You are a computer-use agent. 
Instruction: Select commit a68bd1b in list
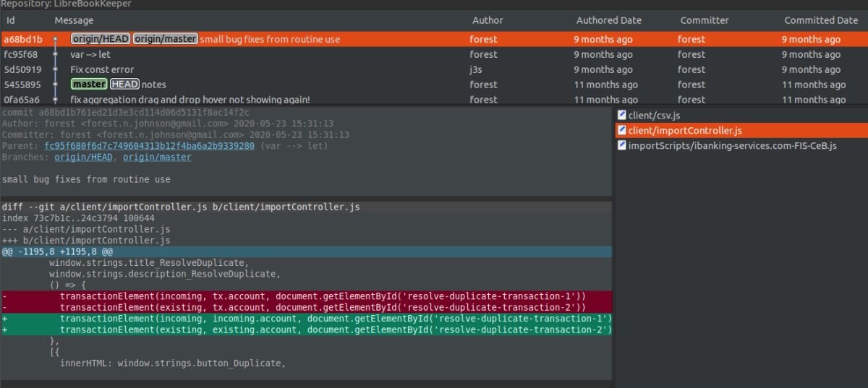coord(434,39)
